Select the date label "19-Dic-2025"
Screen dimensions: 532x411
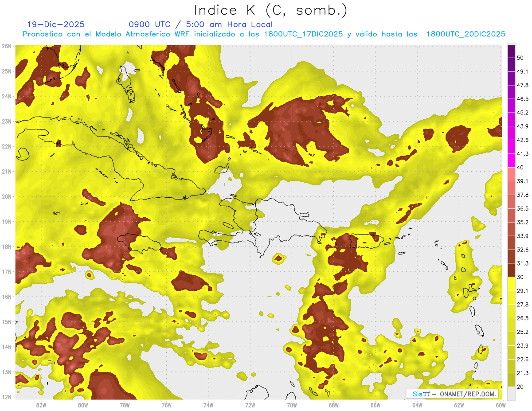[x=56, y=24]
